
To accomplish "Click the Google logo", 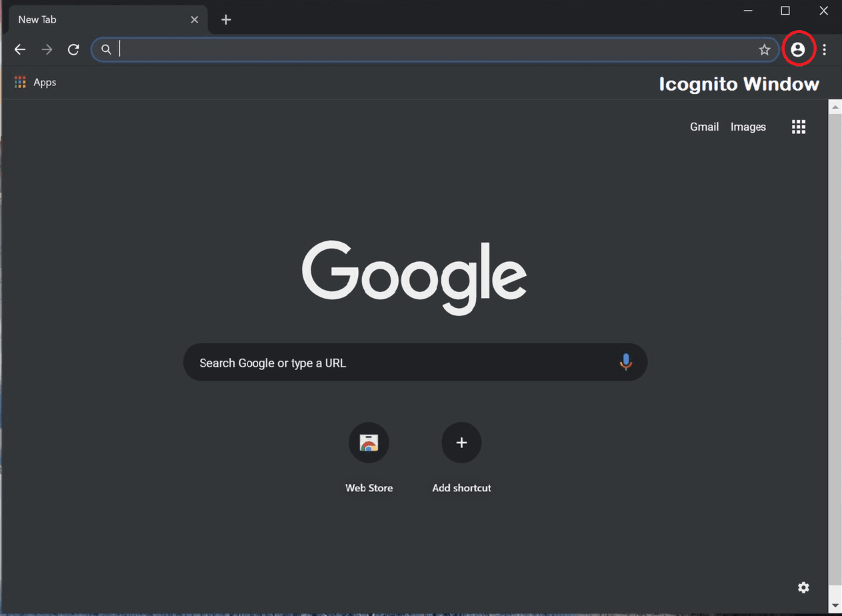I will click(x=414, y=278).
